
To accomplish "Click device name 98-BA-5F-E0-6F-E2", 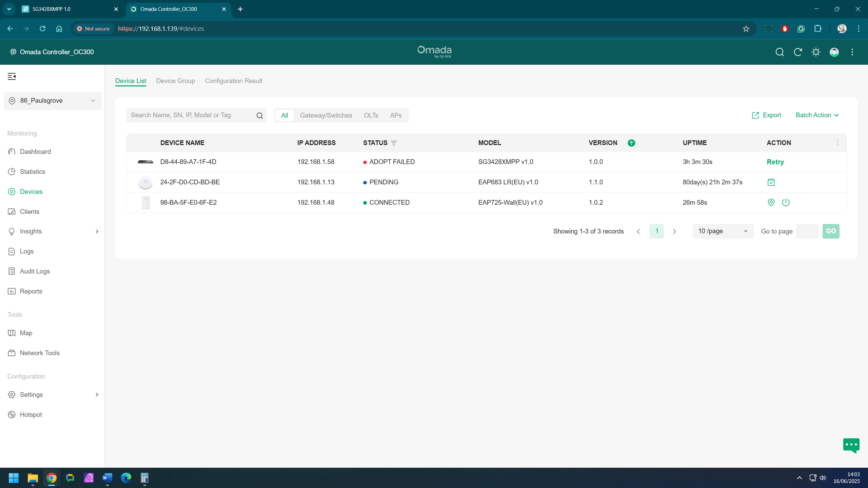I will pyautogui.click(x=188, y=203).
